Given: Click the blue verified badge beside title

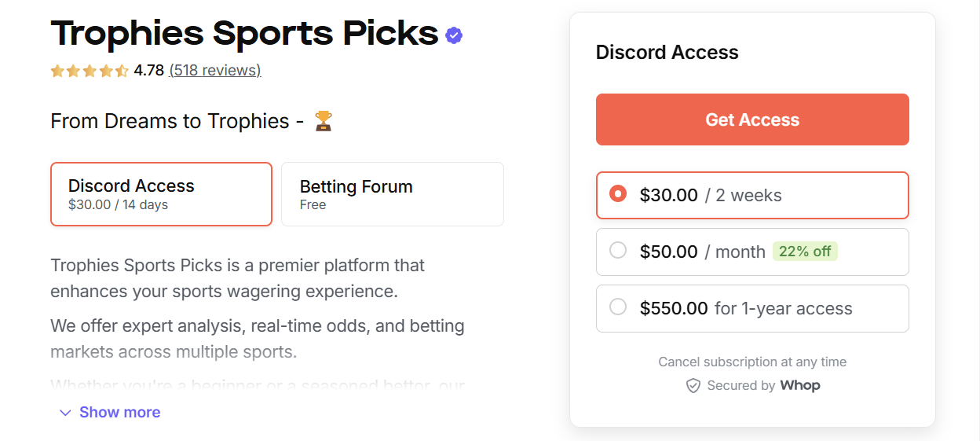Looking at the screenshot, I should (454, 35).
